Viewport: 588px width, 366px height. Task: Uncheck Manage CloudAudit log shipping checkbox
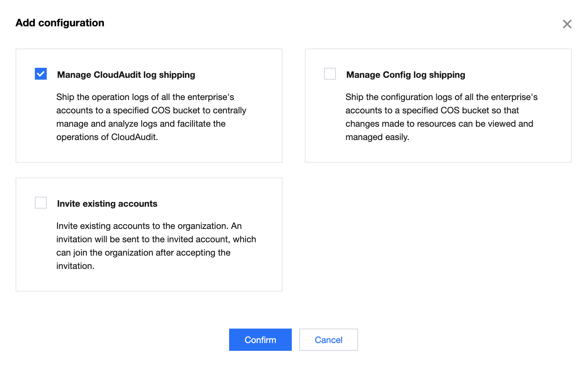(x=41, y=74)
